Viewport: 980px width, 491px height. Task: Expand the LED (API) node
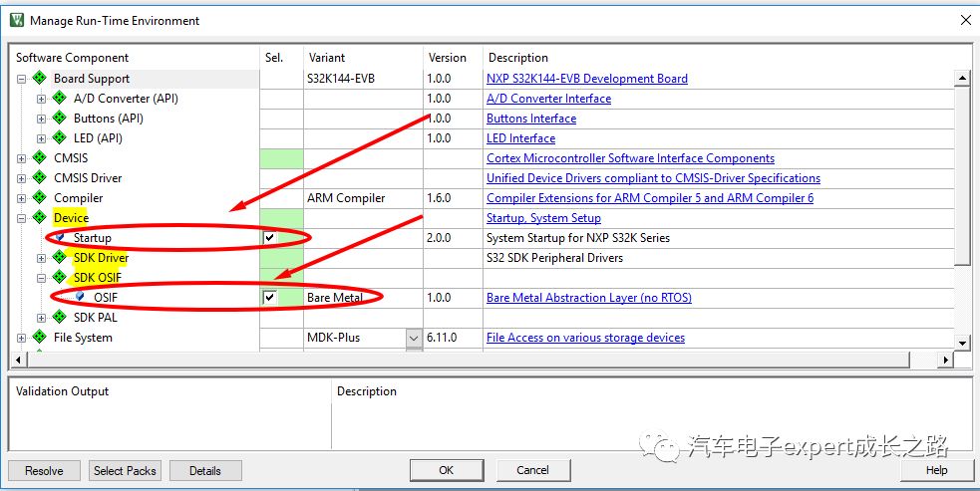(x=41, y=138)
